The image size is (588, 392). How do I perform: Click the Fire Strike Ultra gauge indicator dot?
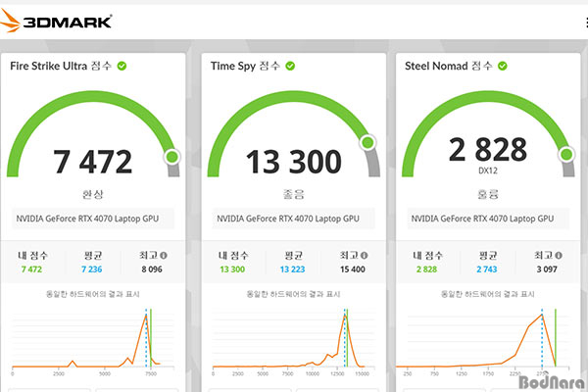click(x=172, y=157)
